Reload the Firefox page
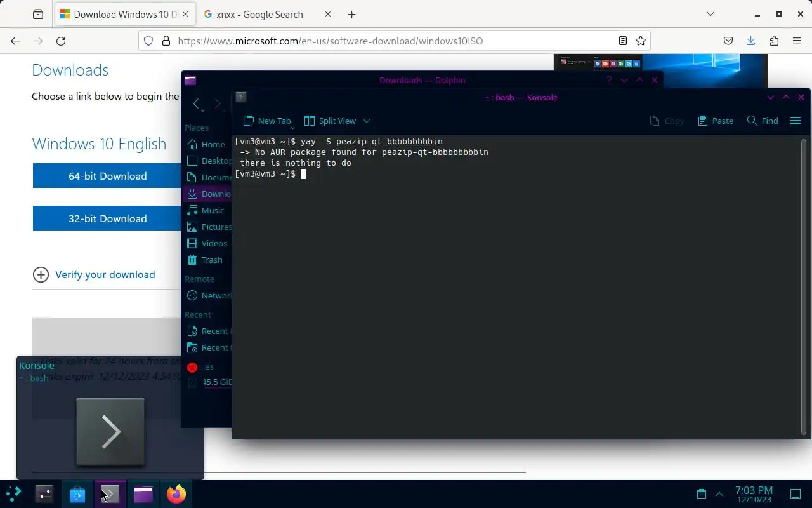 tap(61, 41)
